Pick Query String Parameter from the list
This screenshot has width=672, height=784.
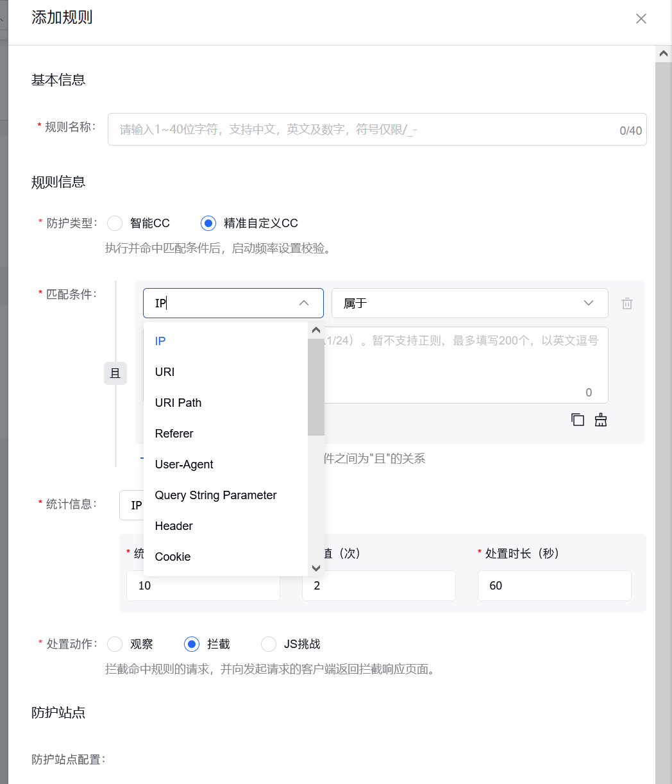(215, 495)
